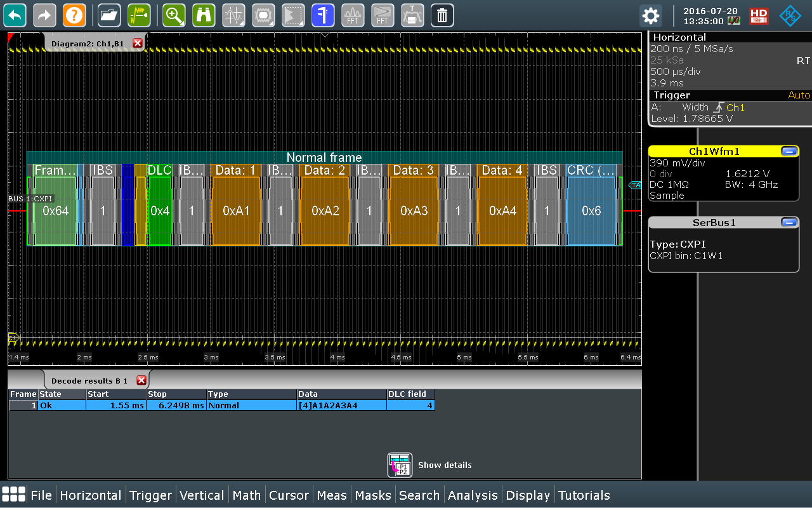Click the binoculars search icon
Viewport: 812px width, 508px height.
pos(203,15)
